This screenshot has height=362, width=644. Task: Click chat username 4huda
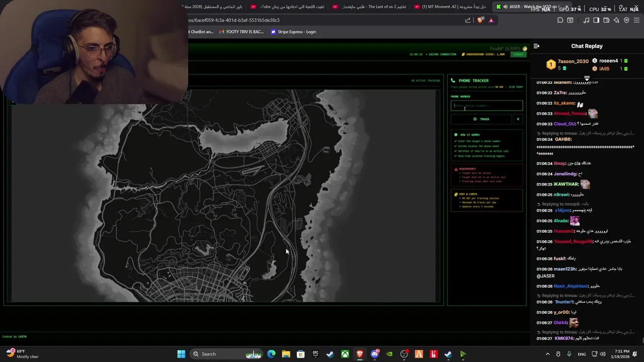(x=560, y=221)
